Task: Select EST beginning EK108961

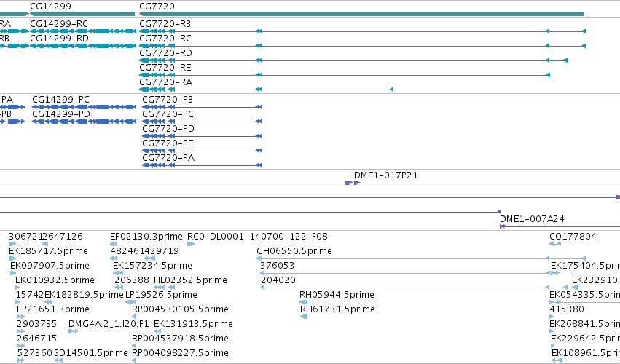Action: tap(586, 353)
